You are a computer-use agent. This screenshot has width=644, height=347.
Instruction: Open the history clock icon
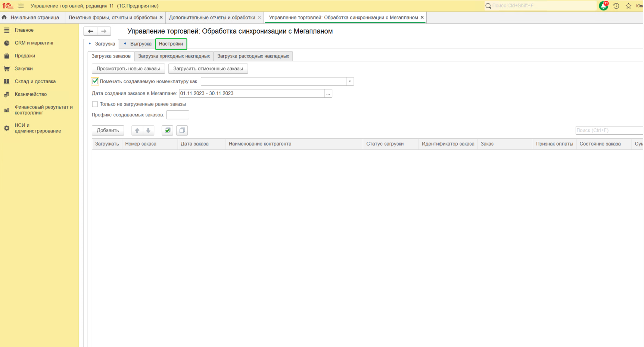point(616,6)
